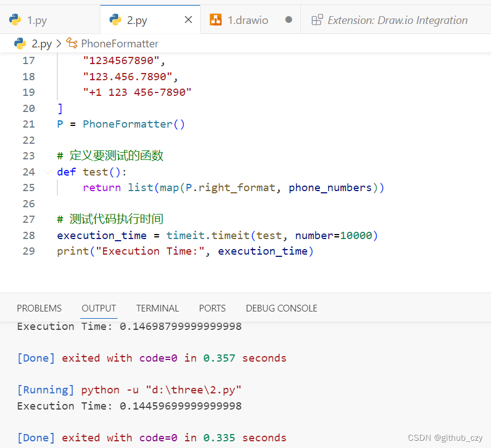This screenshot has width=491, height=448.
Task: Open the PROBLEMS panel tab
Action: (39, 308)
